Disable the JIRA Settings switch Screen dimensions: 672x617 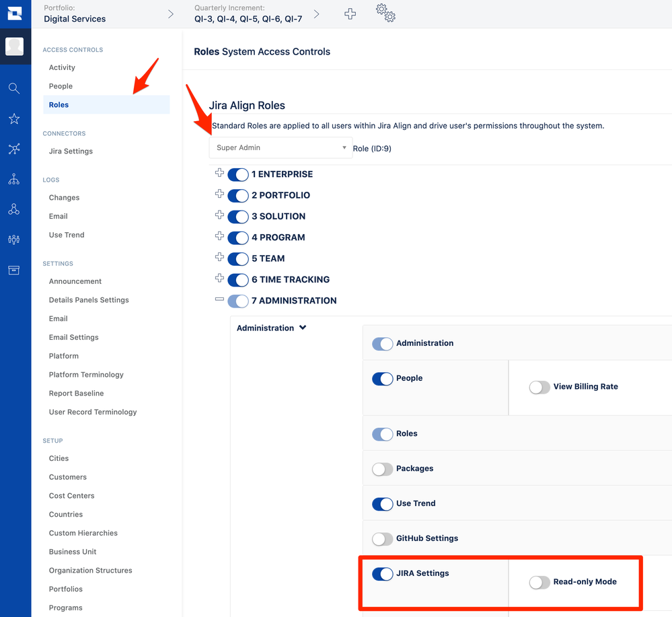[x=383, y=574]
